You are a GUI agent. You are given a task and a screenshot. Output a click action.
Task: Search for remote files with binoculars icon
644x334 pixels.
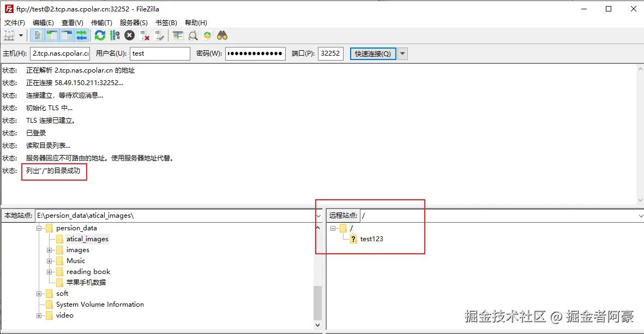[x=222, y=35]
